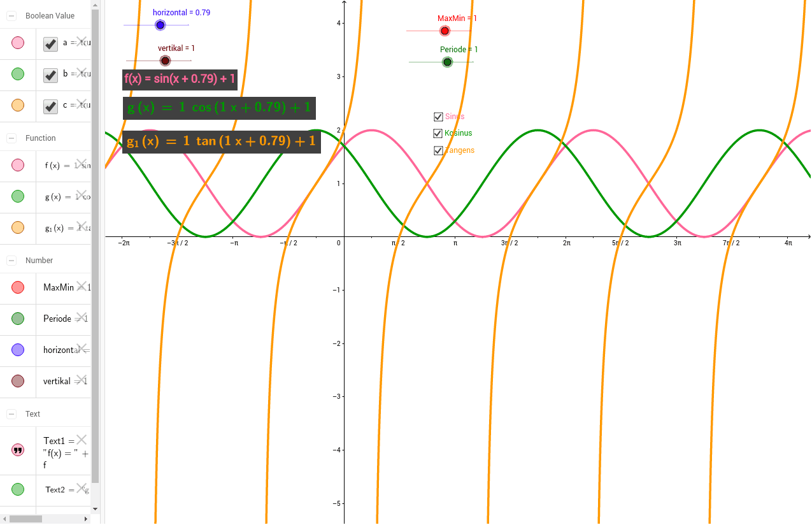Toggle visibility circle for Periode number

pyautogui.click(x=18, y=319)
